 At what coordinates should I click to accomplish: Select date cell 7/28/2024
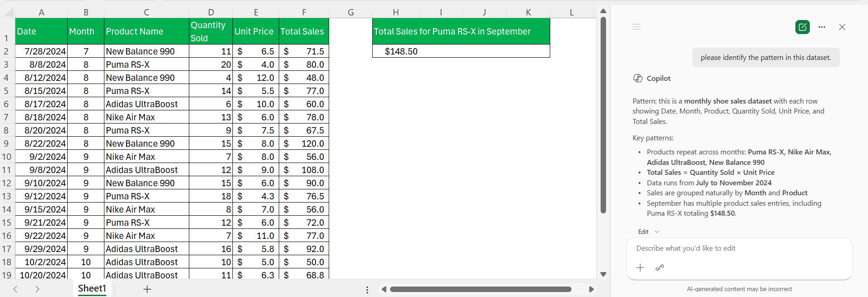[41, 51]
